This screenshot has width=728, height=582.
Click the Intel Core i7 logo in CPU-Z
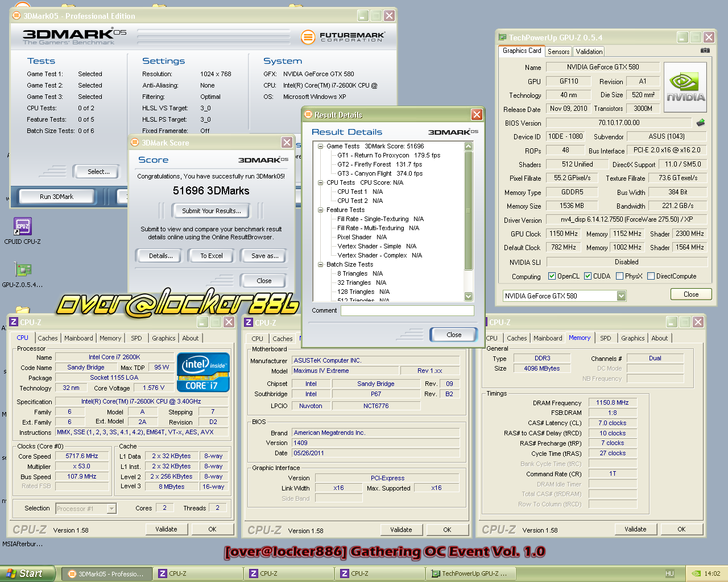(203, 372)
